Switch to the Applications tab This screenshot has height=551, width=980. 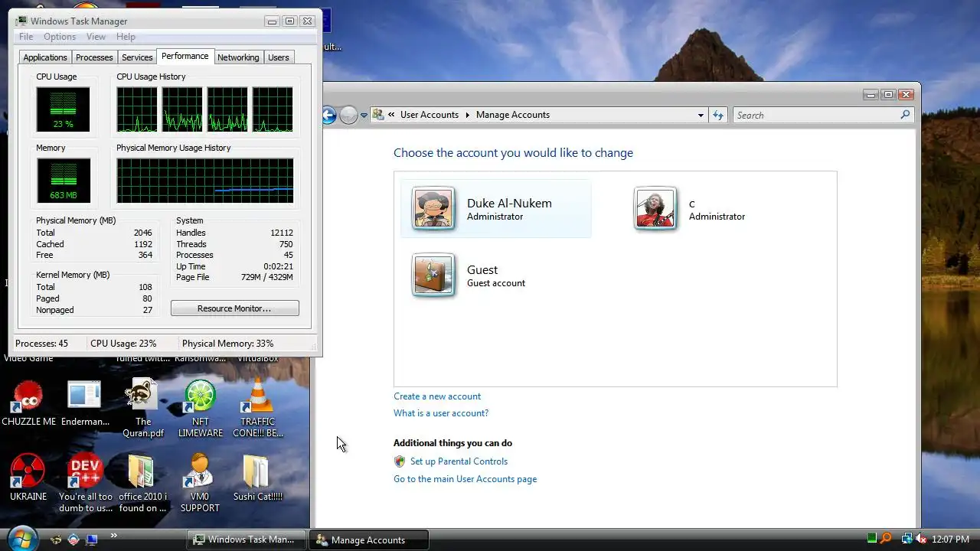(x=45, y=57)
